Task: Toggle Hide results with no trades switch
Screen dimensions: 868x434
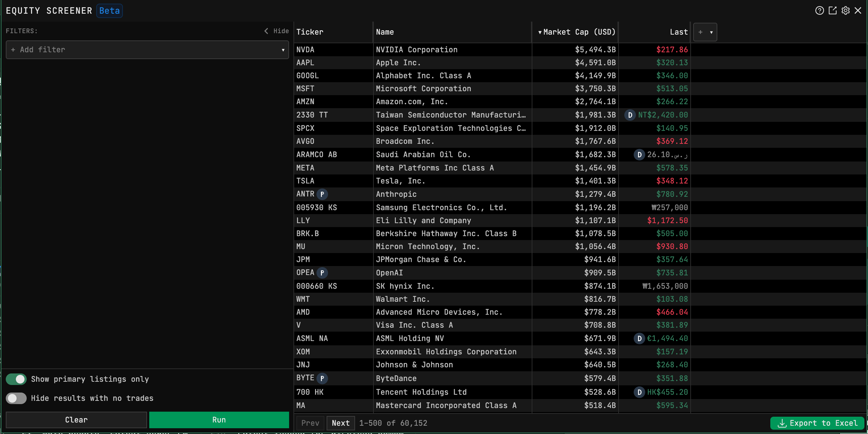Action: point(16,398)
